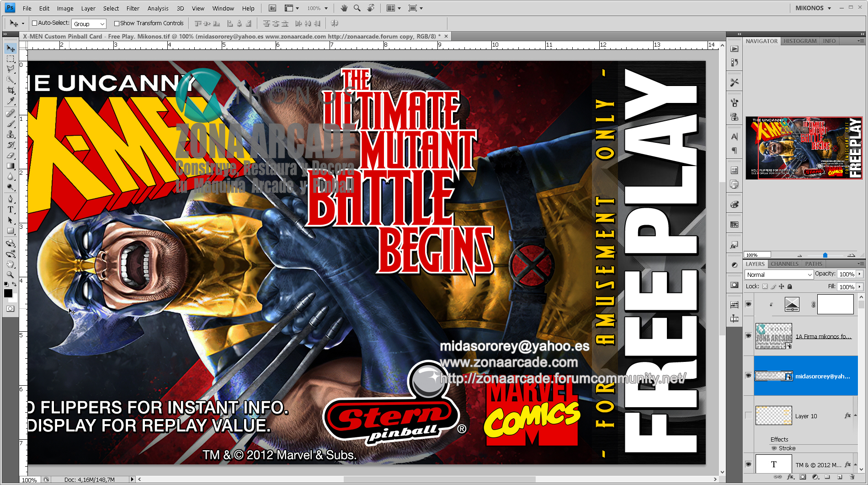The height and width of the screenshot is (485, 868).
Task: Select the Brush tool
Action: 11,124
